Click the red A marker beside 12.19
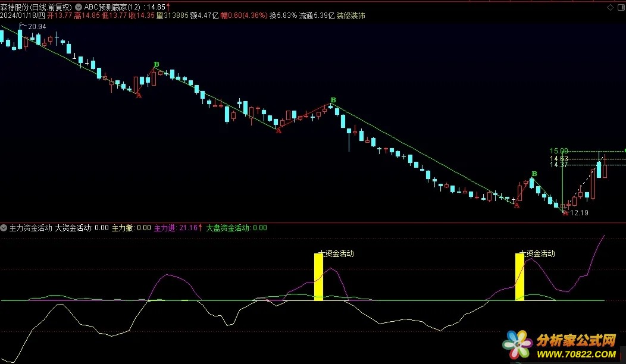Screen dimensions: 626x364 click(565, 213)
